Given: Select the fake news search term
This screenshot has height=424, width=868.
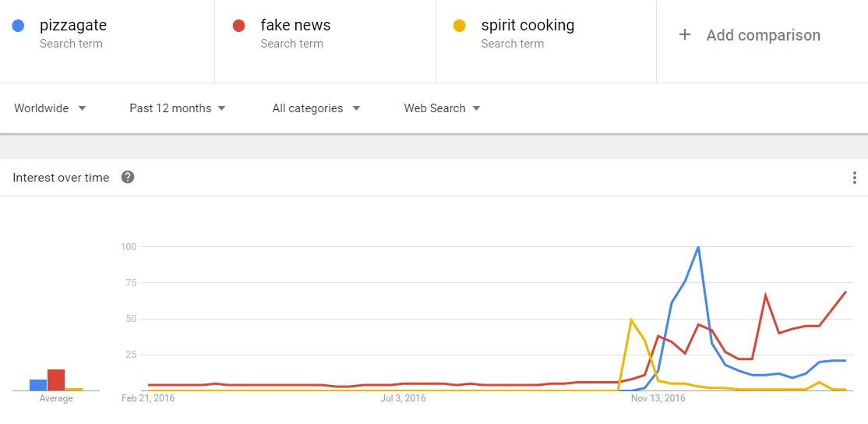Looking at the screenshot, I should pyautogui.click(x=295, y=25).
